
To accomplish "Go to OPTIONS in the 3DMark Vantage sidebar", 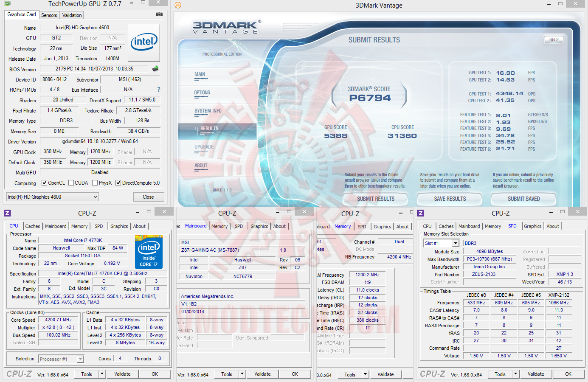I will pos(202,93).
